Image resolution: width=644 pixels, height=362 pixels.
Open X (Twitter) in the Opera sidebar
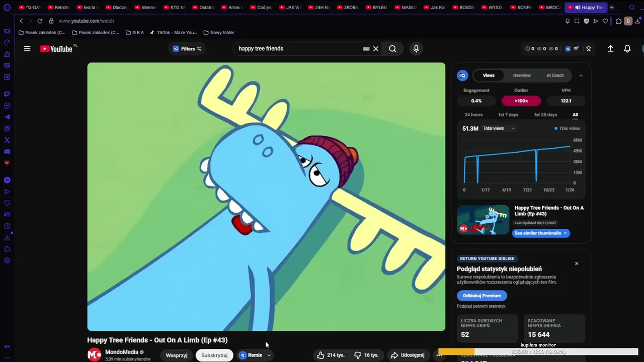[x=7, y=140]
